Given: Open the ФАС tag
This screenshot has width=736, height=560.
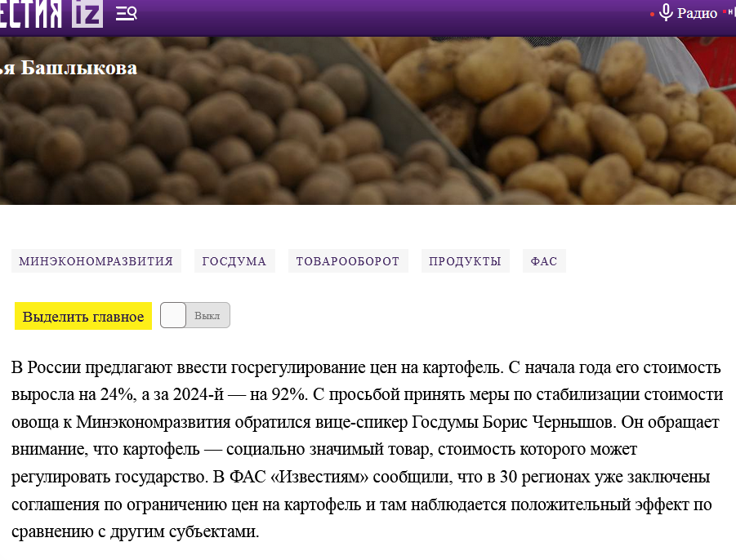Looking at the screenshot, I should pos(544,261).
